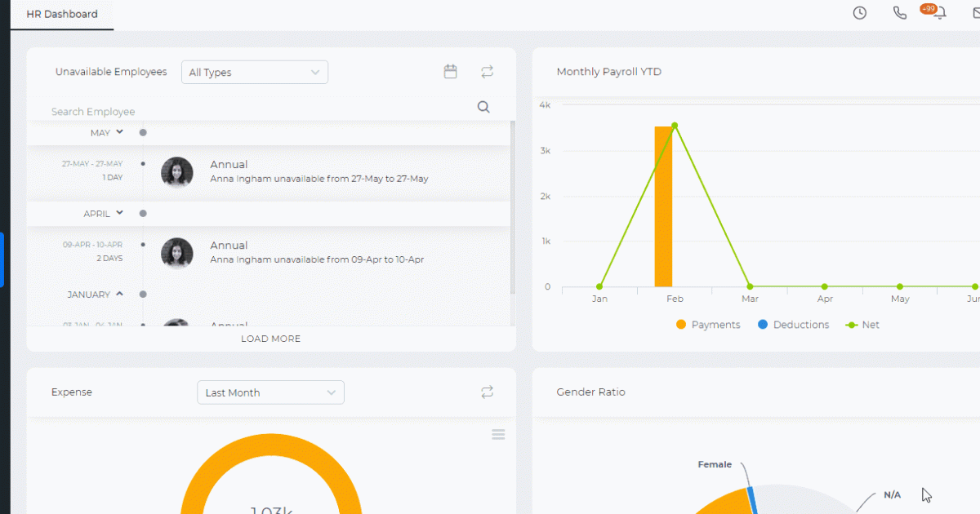Click the Net data point at Mar
This screenshot has height=514, width=980.
pyautogui.click(x=750, y=286)
